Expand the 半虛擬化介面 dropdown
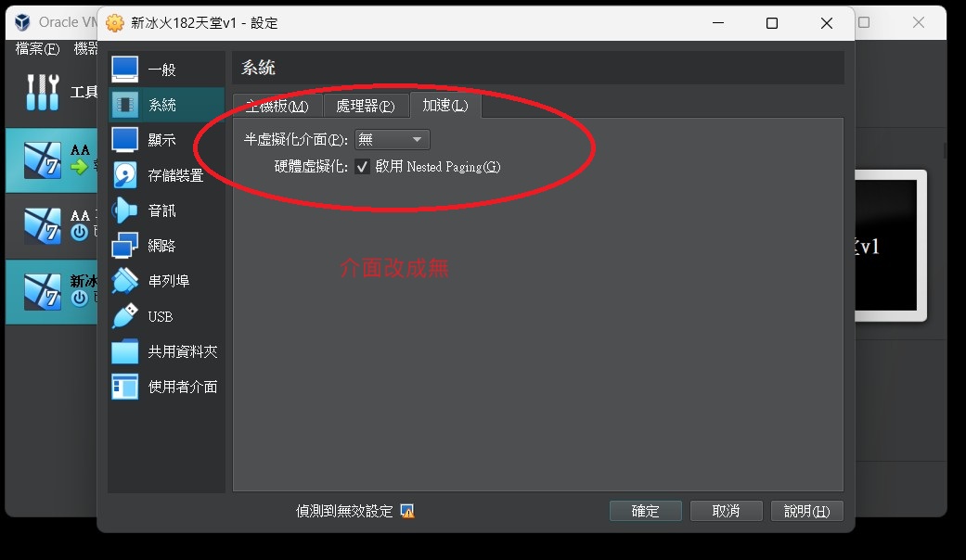The height and width of the screenshot is (560, 966). point(392,140)
